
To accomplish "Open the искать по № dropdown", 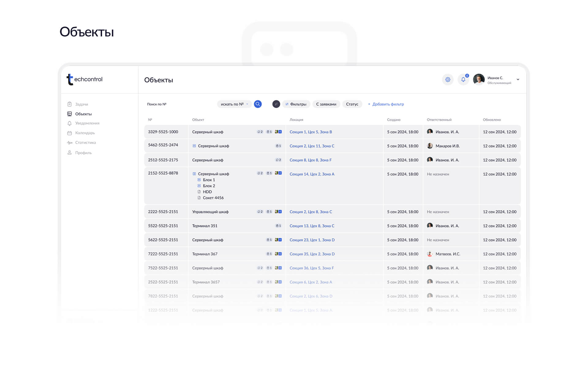I will point(234,104).
